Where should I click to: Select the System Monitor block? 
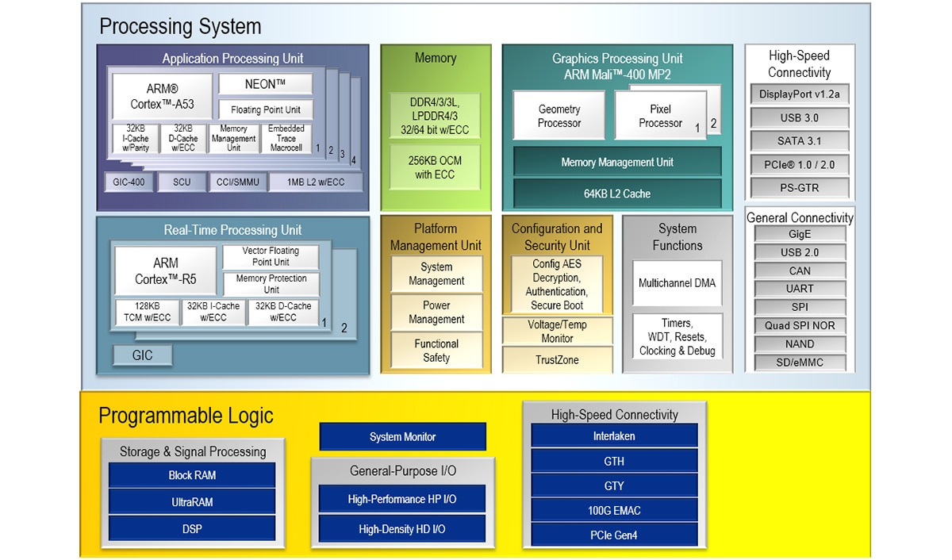click(402, 437)
